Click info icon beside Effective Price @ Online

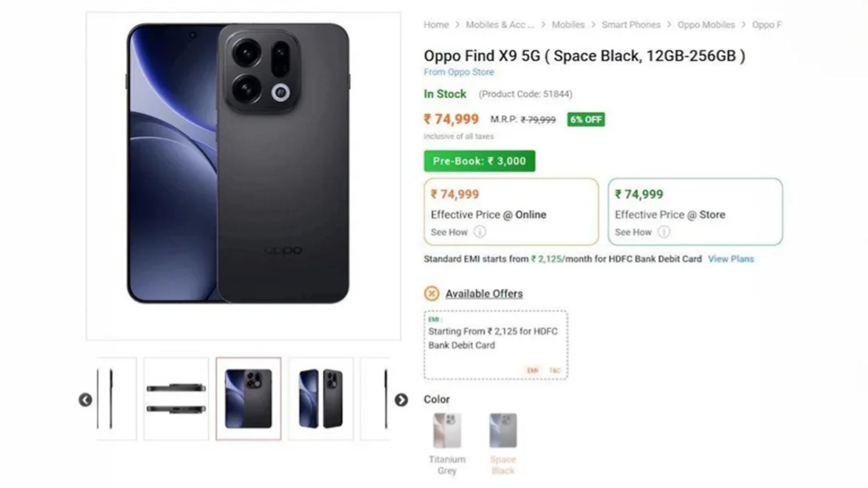(479, 232)
